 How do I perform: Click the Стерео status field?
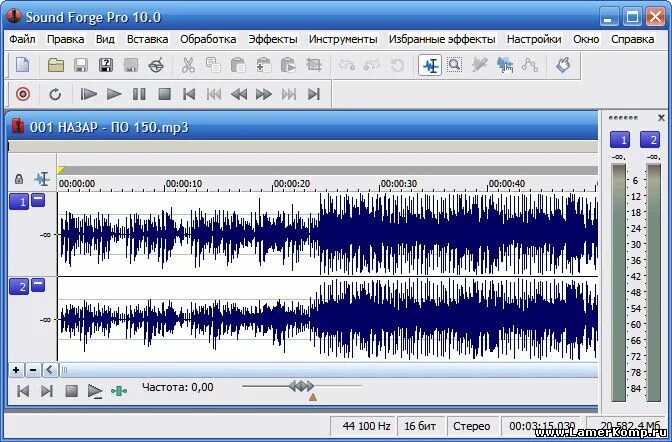[x=472, y=426]
